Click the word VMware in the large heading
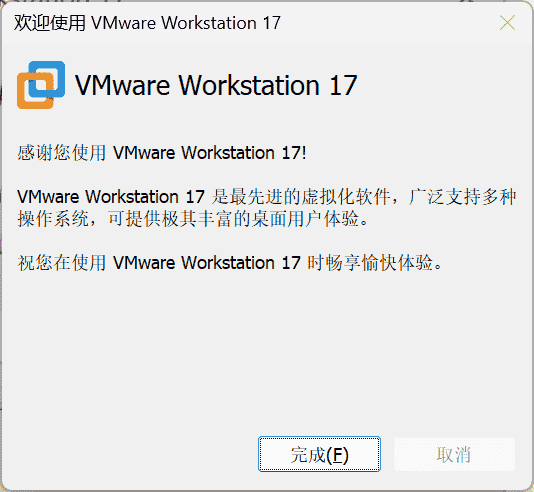Screen dimensions: 534x492 click(x=122, y=85)
